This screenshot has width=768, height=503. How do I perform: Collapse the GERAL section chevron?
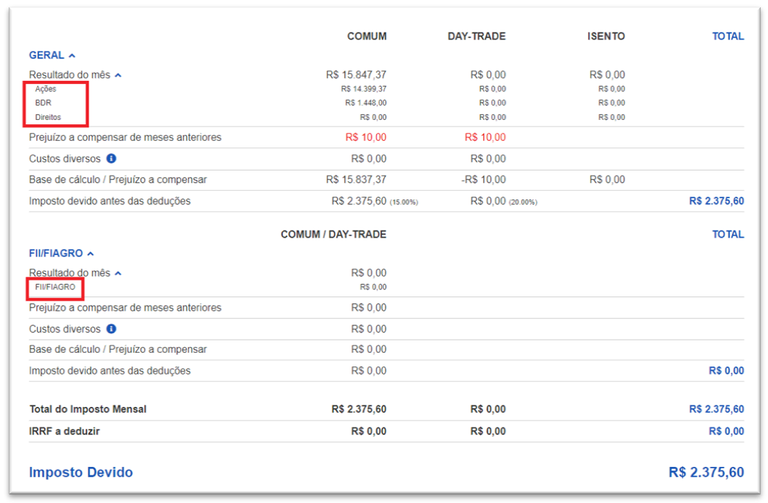pos(72,56)
